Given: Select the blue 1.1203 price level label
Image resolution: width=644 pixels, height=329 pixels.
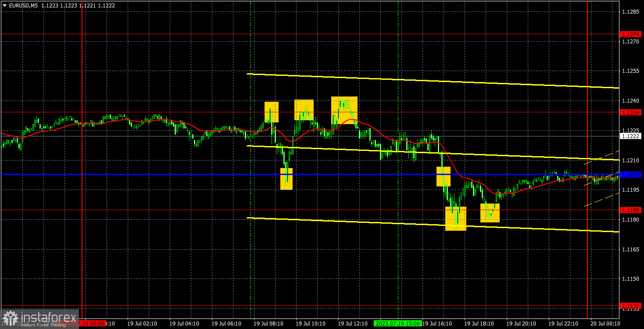Looking at the screenshot, I should point(630,175).
